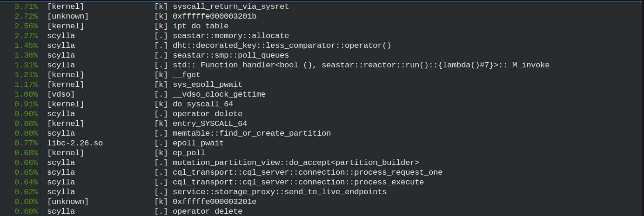The width and height of the screenshot is (644, 216).
Task: Select storage_proxy::send_to_live_endpoints symbol
Action: [280, 192]
